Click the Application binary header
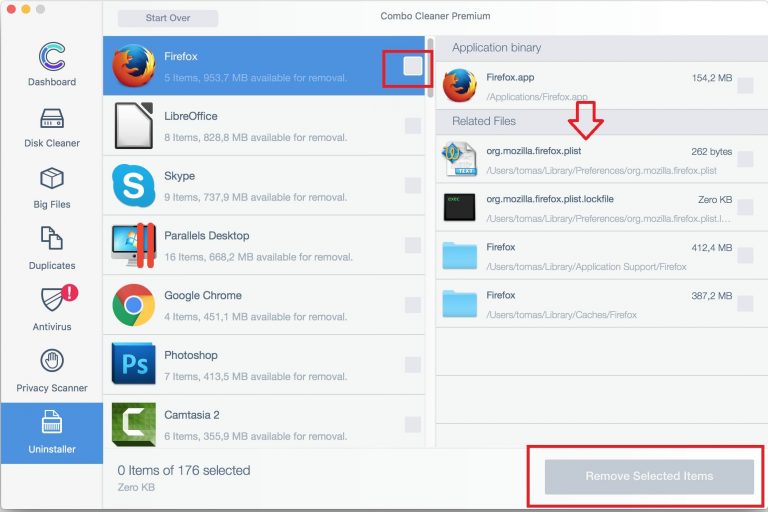The width and height of the screenshot is (768, 512). click(x=496, y=48)
